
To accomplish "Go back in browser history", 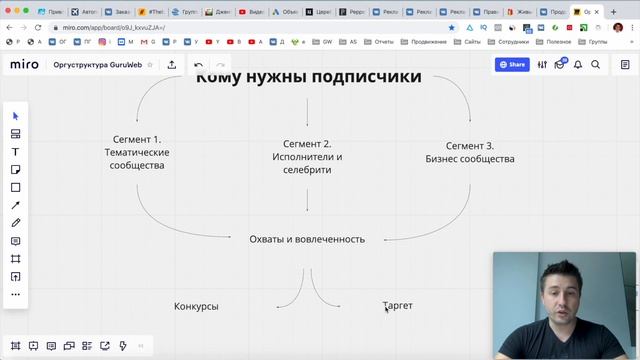I will click(9, 27).
